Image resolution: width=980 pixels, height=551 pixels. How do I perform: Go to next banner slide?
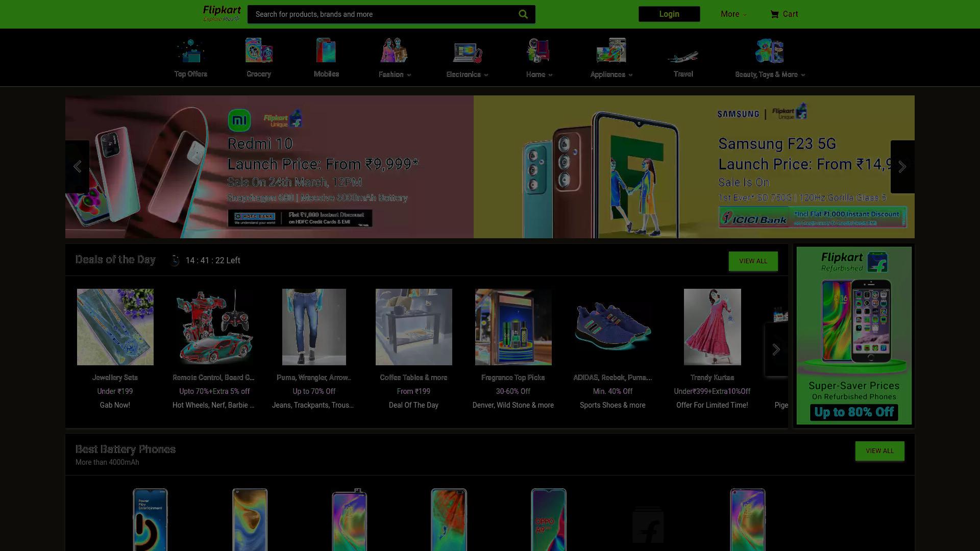[x=902, y=167]
